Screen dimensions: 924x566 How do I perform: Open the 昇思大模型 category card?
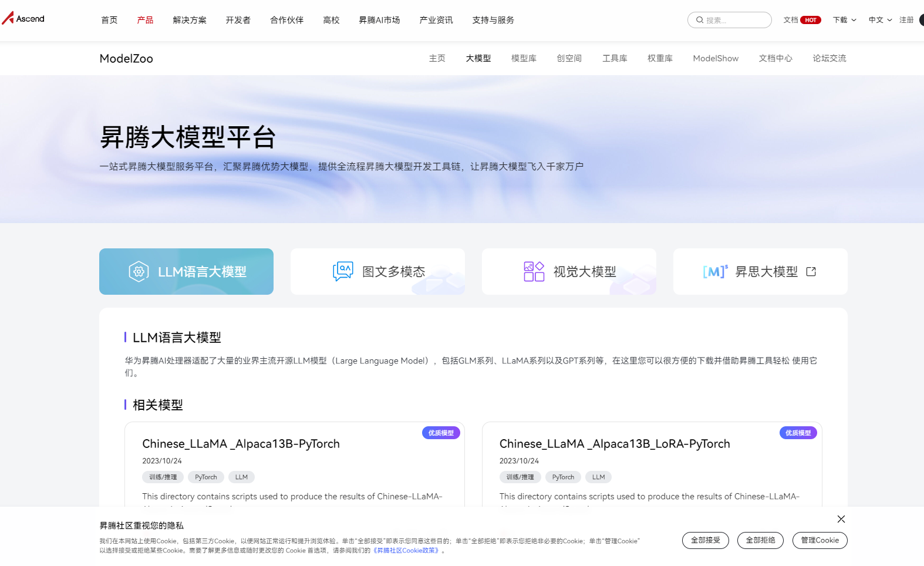(x=760, y=271)
